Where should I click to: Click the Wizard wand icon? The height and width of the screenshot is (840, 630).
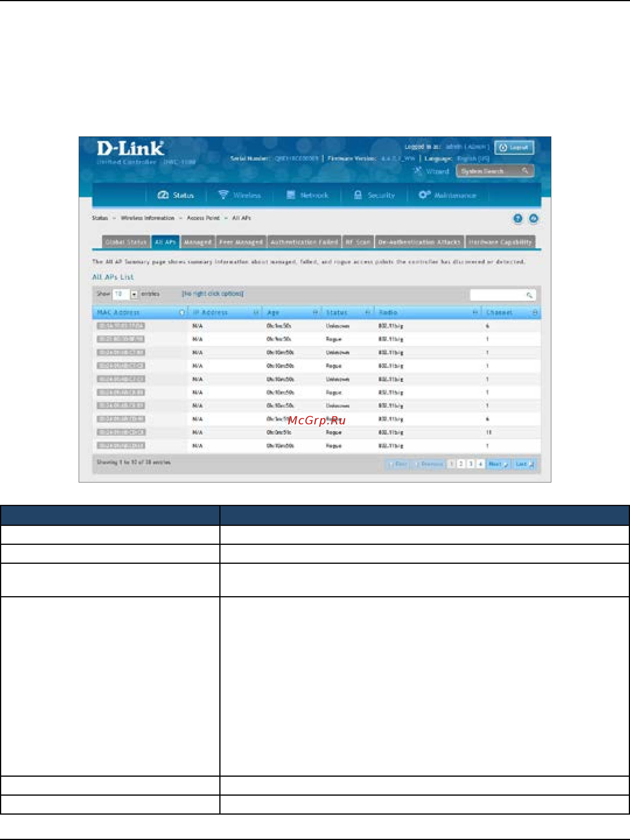click(418, 171)
